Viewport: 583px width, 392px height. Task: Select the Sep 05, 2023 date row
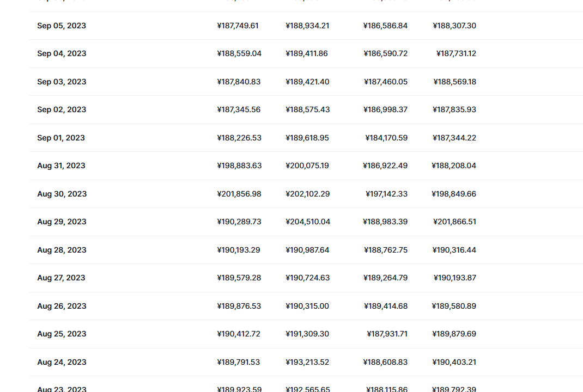tap(306, 26)
